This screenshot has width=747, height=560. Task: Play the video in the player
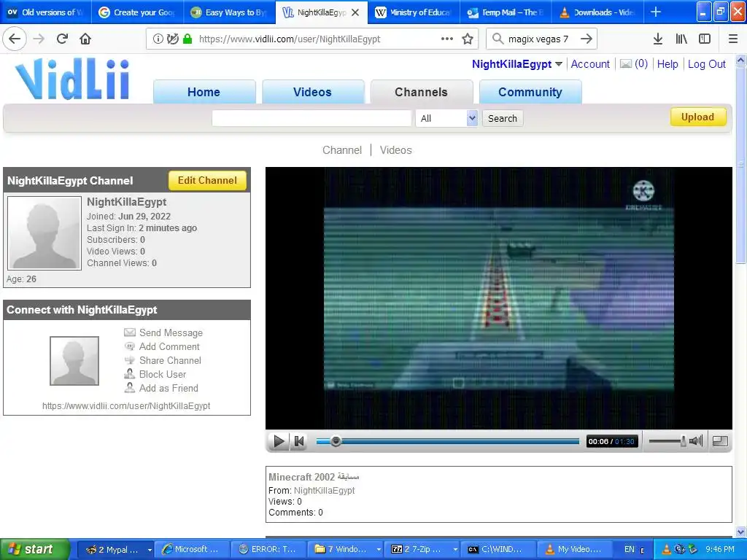point(279,441)
